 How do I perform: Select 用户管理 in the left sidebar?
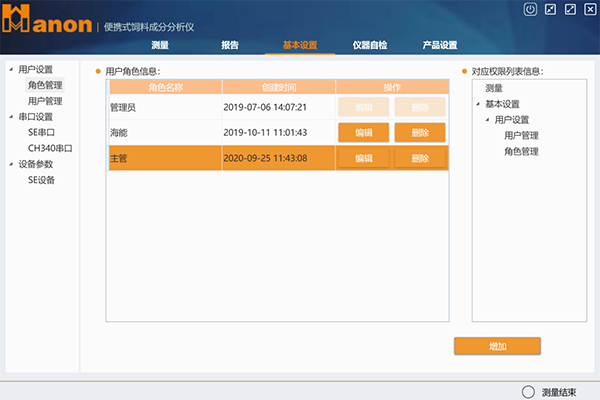[45, 101]
